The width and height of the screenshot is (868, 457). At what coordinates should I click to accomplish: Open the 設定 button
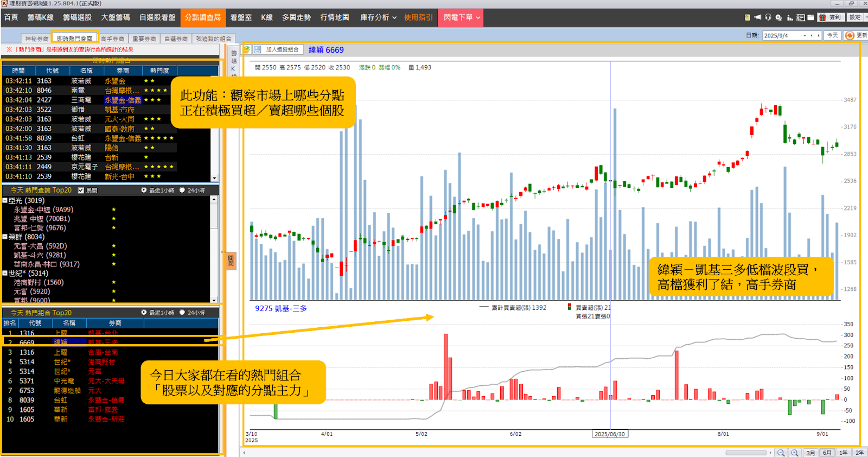tap(855, 17)
